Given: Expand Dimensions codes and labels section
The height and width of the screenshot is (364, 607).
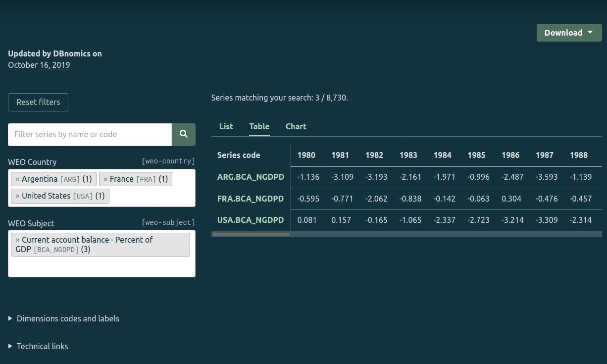Looking at the screenshot, I should [x=64, y=318].
